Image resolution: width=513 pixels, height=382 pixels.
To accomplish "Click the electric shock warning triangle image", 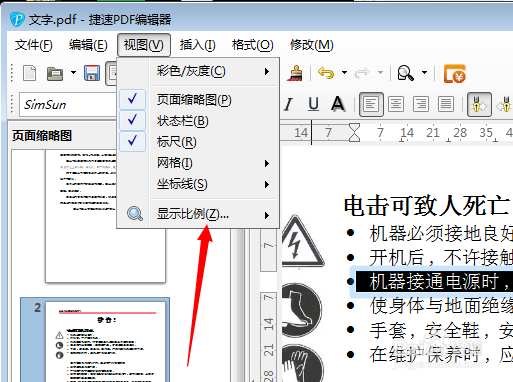I will (x=302, y=241).
